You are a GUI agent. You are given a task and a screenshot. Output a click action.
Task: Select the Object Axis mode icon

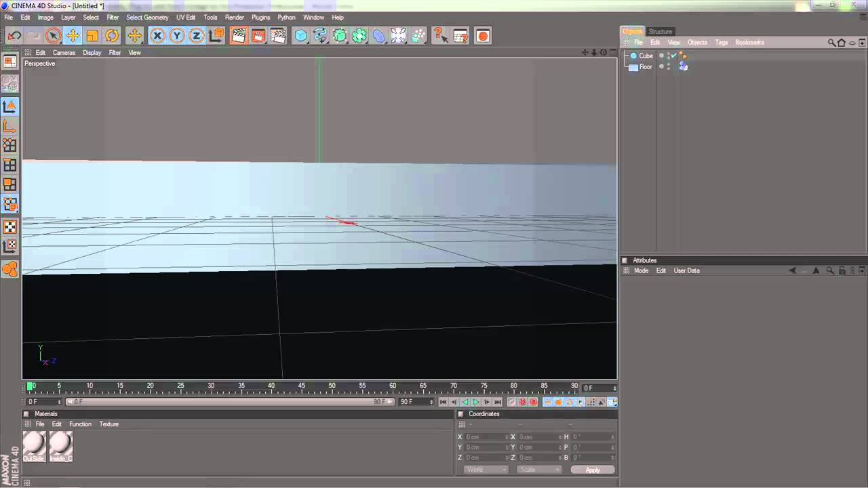click(9, 126)
